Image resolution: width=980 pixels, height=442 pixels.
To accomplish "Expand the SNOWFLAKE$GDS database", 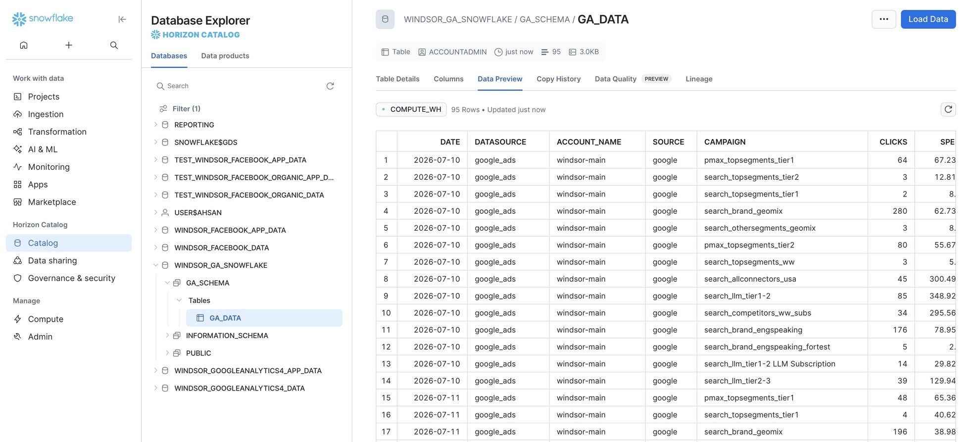I will click(x=155, y=142).
